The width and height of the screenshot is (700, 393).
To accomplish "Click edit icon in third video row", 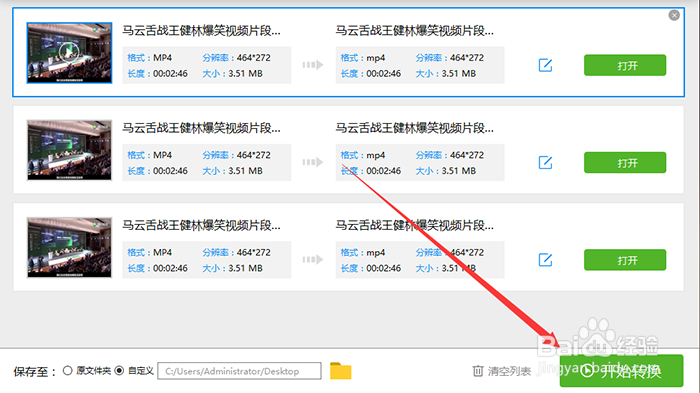I will coord(545,260).
